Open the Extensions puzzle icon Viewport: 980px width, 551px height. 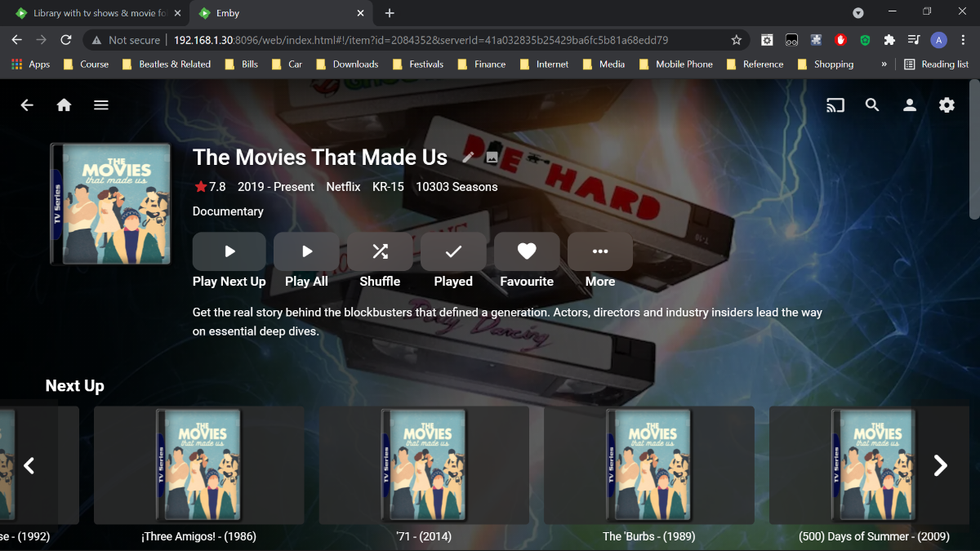(890, 39)
